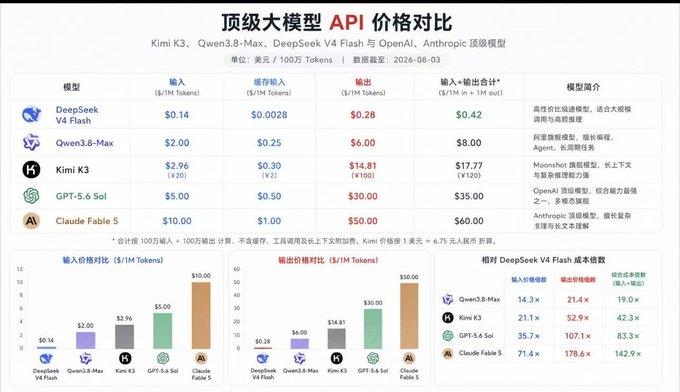Screen dimensions: 680x392
Task: Click the Qwen logo in the cost multiplier table
Action: tap(448, 299)
